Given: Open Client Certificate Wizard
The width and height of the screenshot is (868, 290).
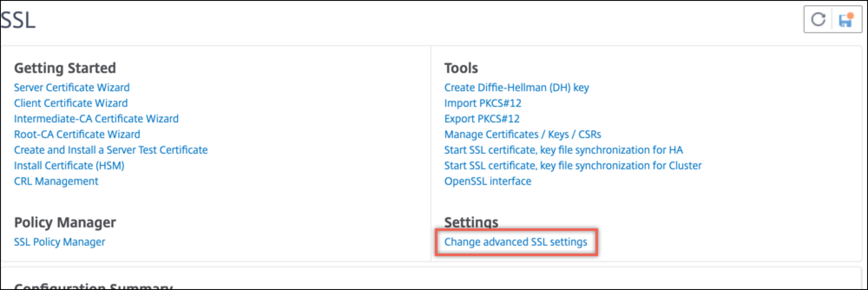Looking at the screenshot, I should (71, 103).
